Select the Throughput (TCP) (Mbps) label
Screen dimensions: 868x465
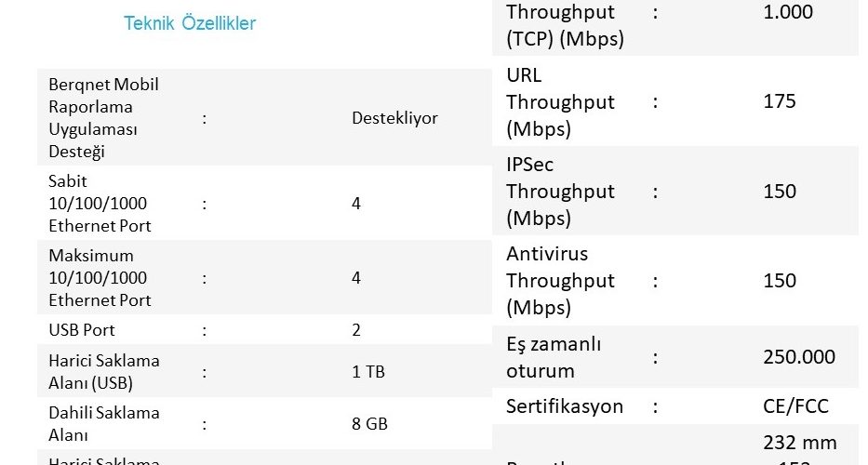click(566, 25)
